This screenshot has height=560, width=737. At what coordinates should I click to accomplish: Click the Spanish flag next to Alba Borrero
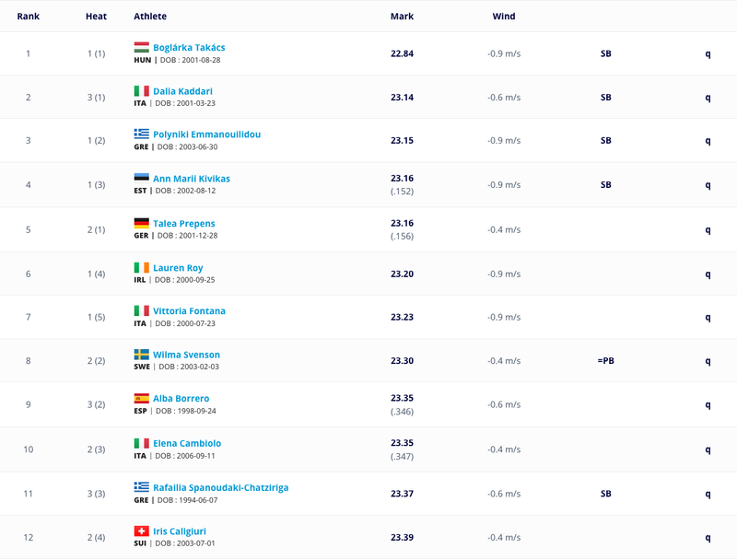[x=142, y=398]
